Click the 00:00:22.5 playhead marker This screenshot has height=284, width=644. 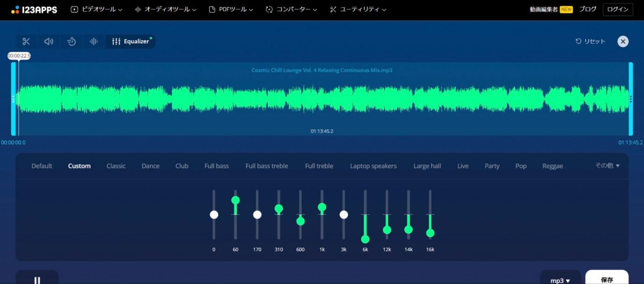coord(19,56)
